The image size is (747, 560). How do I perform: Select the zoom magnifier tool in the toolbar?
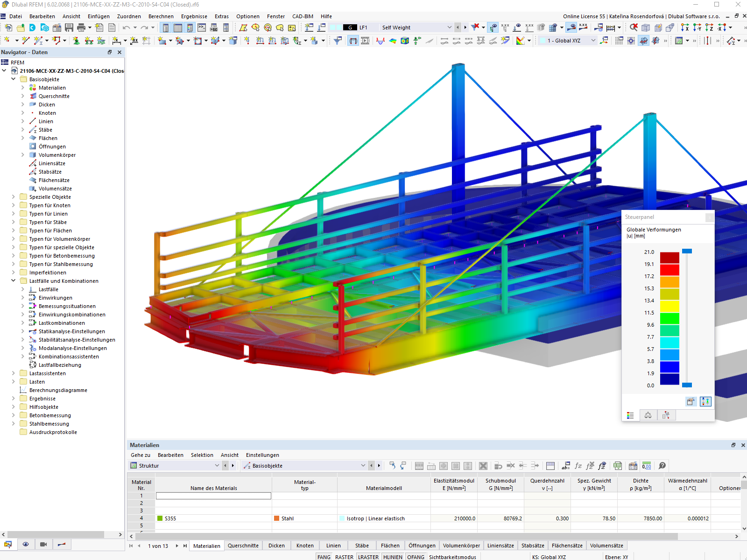(634, 27)
